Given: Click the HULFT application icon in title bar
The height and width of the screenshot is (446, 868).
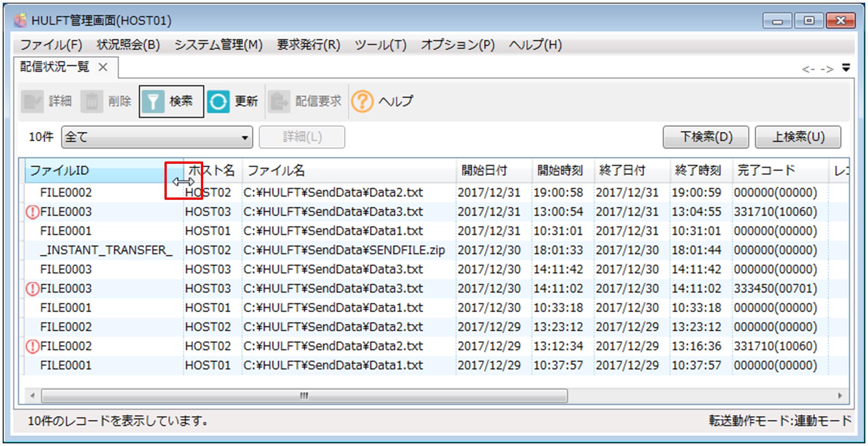Looking at the screenshot, I should tap(20, 20).
